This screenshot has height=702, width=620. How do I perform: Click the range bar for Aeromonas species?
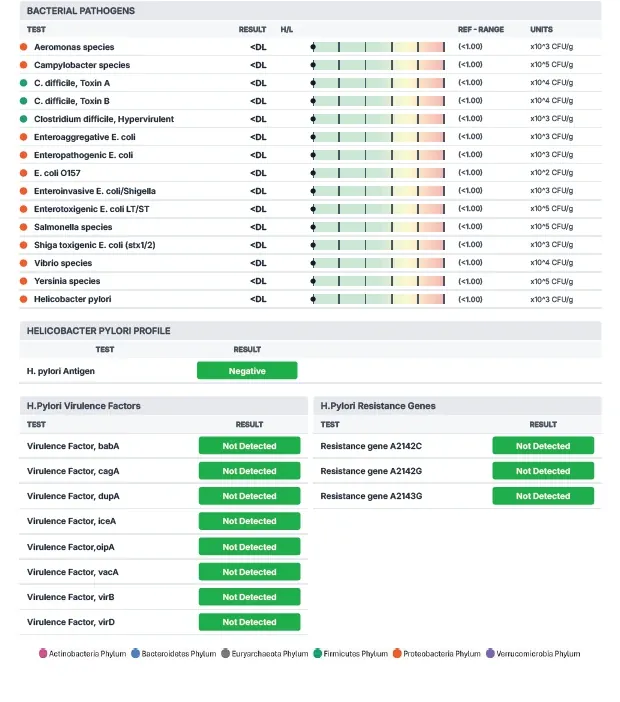tap(378, 47)
